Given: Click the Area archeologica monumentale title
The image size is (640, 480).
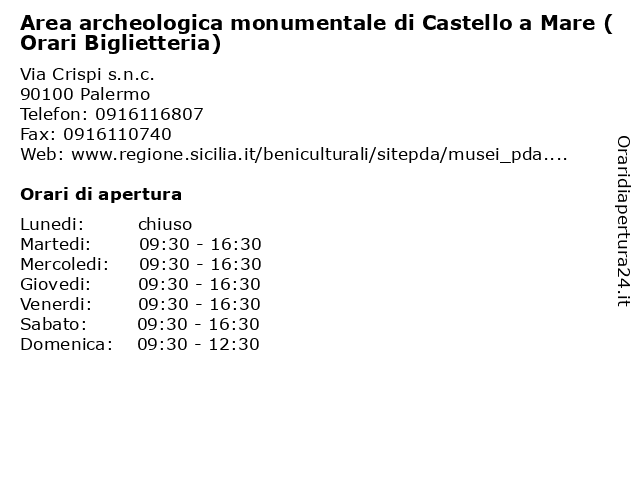Looking at the screenshot, I should pyautogui.click(x=316, y=33).
